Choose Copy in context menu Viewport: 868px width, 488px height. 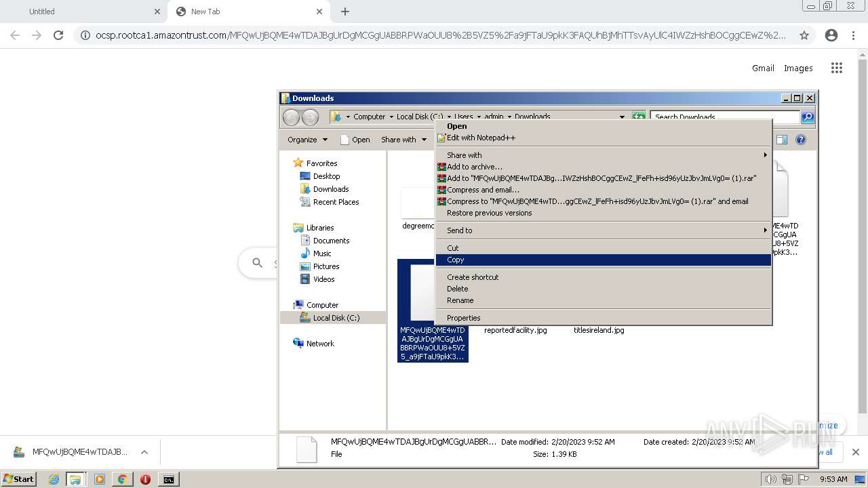tap(604, 260)
